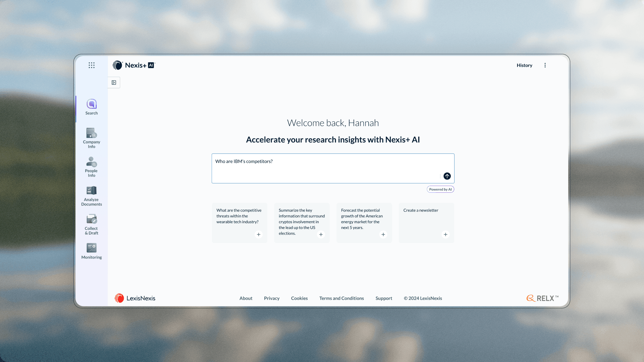Add the American energy forecast prompt
The image size is (644, 362).
[383, 234]
